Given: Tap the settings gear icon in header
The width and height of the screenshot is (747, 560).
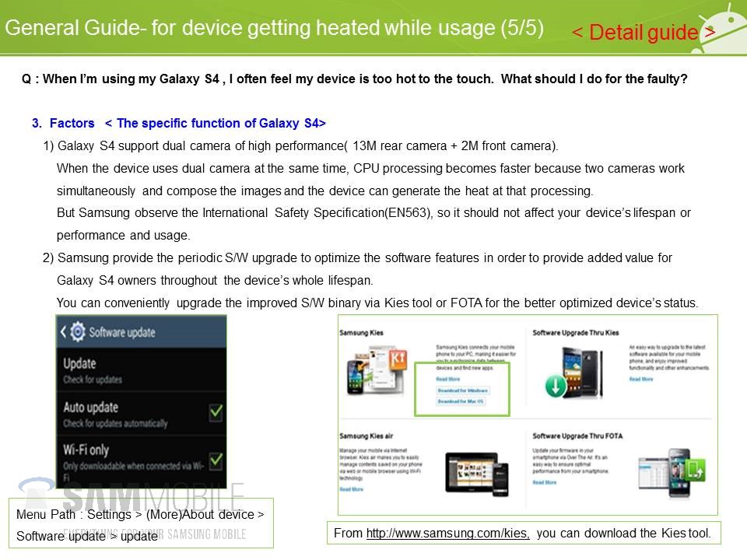Looking at the screenshot, I should pyautogui.click(x=78, y=333).
